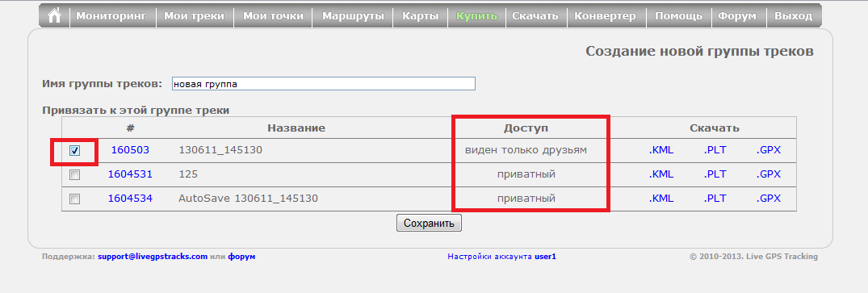Open the Карты menu item
The width and height of the screenshot is (868, 293).
coord(421,16)
